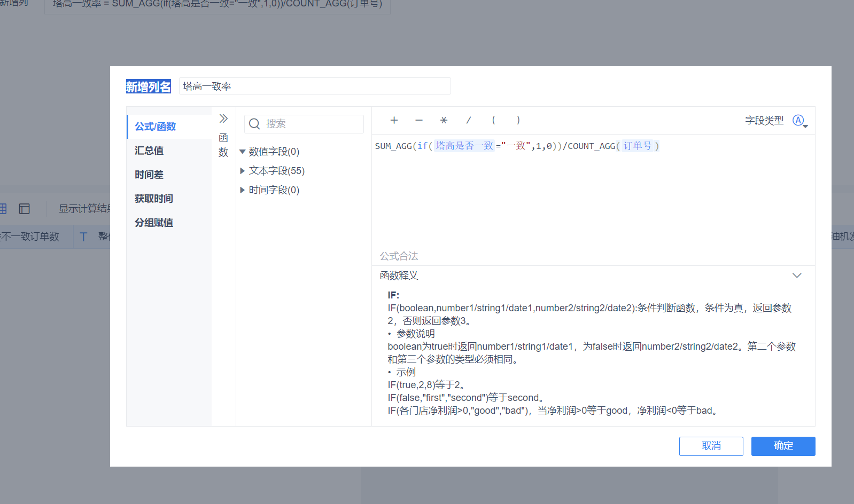
Task: Insert the division slash operator
Action: point(469,120)
